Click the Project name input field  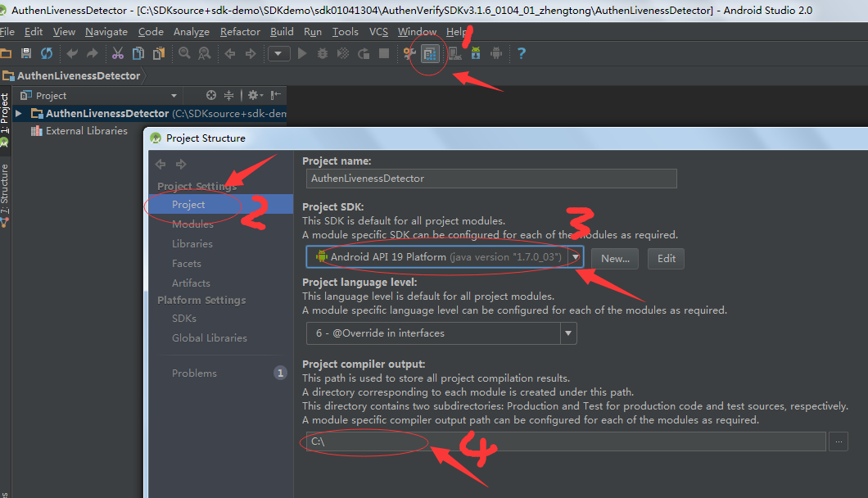[491, 179]
